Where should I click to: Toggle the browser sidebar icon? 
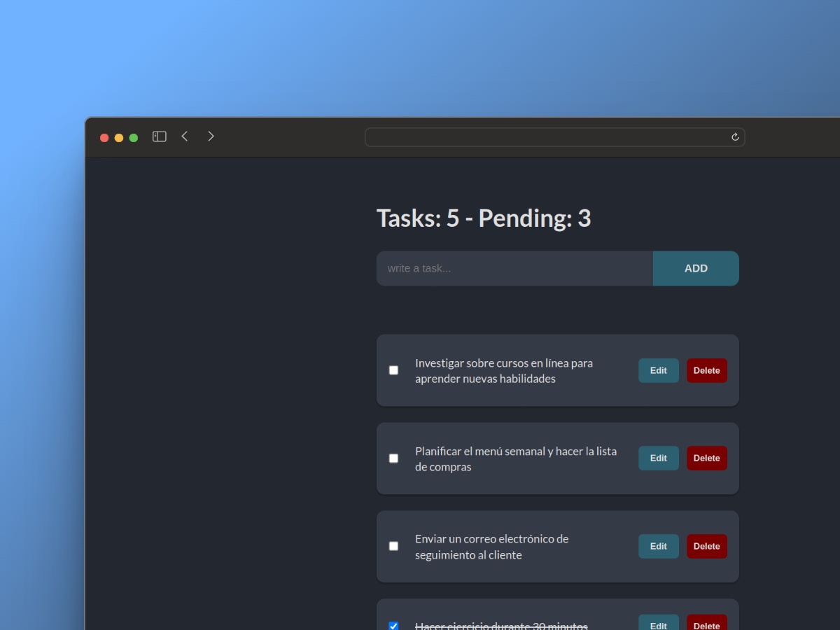[160, 136]
